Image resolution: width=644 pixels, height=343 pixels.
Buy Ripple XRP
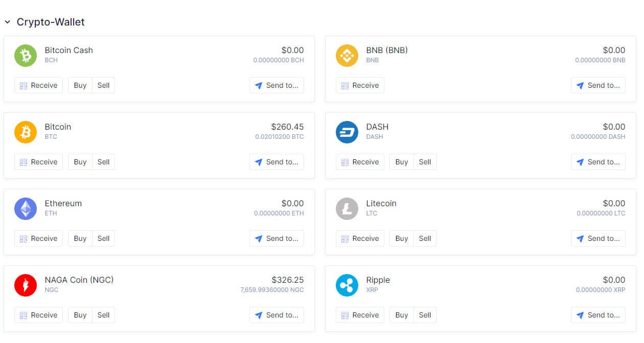(402, 315)
